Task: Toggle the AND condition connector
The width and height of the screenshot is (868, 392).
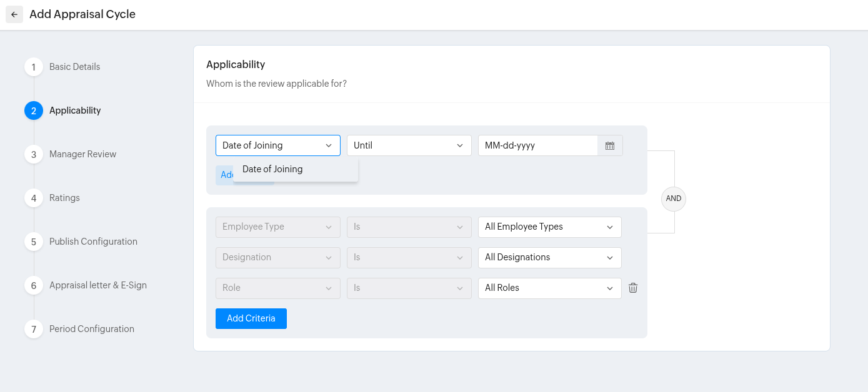Action: (x=674, y=198)
